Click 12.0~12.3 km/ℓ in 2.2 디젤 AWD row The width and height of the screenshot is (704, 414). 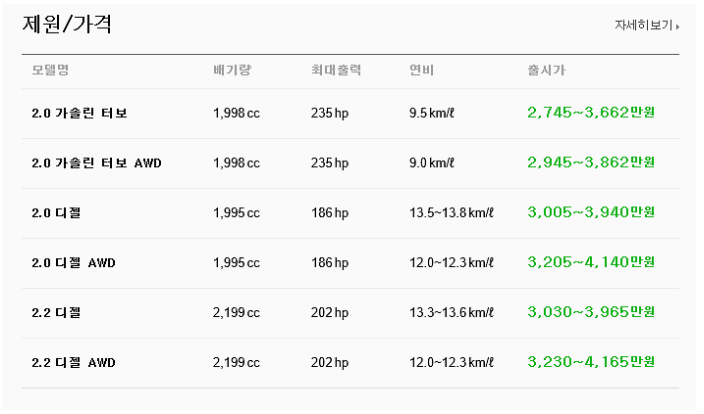[x=451, y=362]
